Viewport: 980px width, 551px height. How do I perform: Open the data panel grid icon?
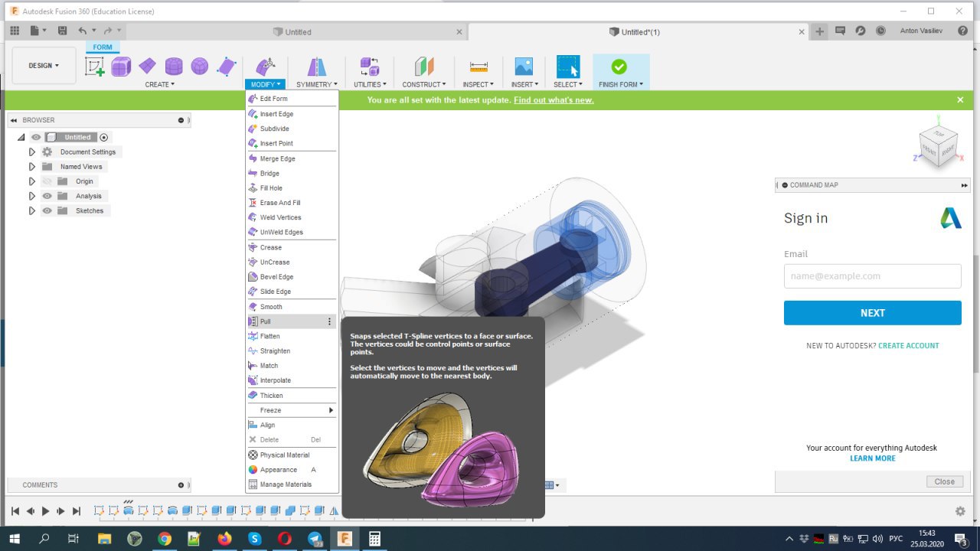click(x=15, y=31)
